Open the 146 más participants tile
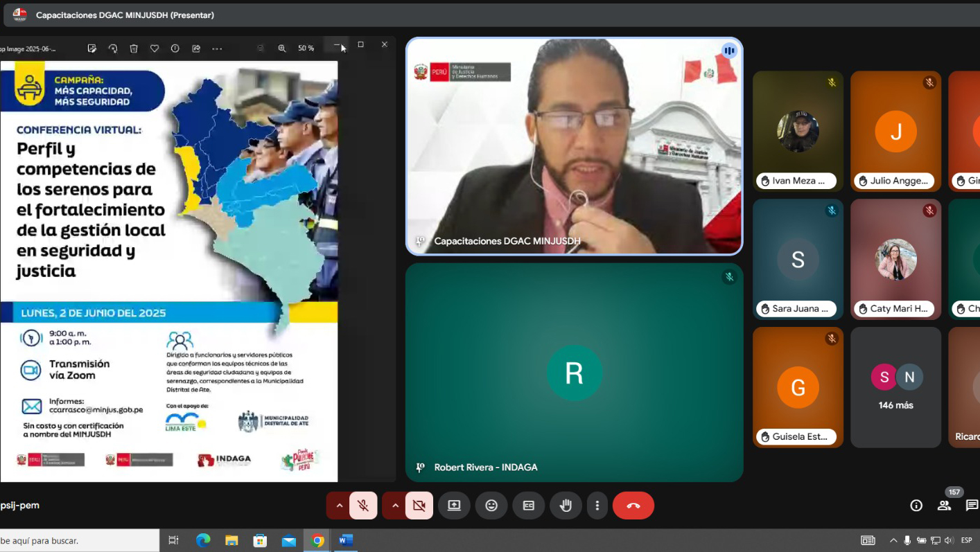The width and height of the screenshot is (980, 552). click(895, 387)
